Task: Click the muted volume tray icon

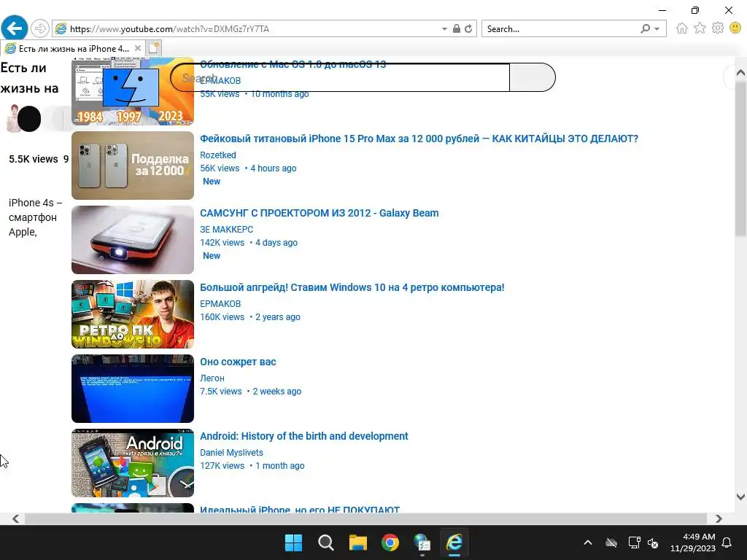Action: coord(653,542)
